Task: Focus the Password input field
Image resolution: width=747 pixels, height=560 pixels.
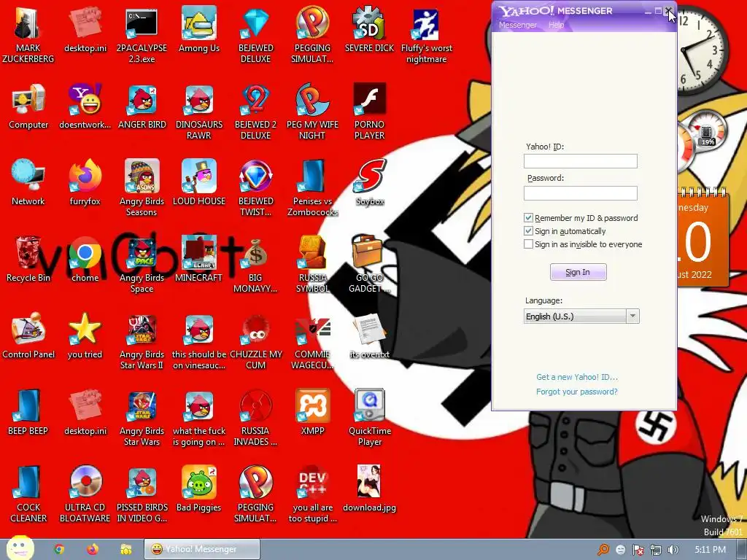Action: coord(580,192)
